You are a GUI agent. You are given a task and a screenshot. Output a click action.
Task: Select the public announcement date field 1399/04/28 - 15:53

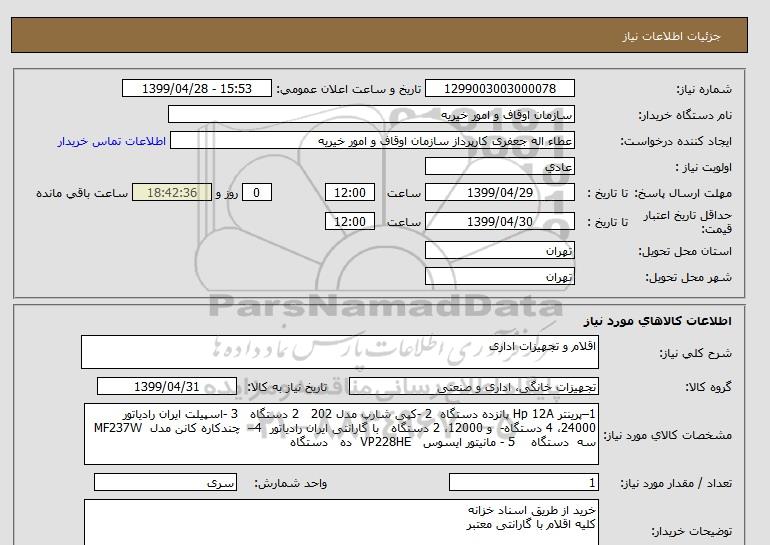click(197, 89)
